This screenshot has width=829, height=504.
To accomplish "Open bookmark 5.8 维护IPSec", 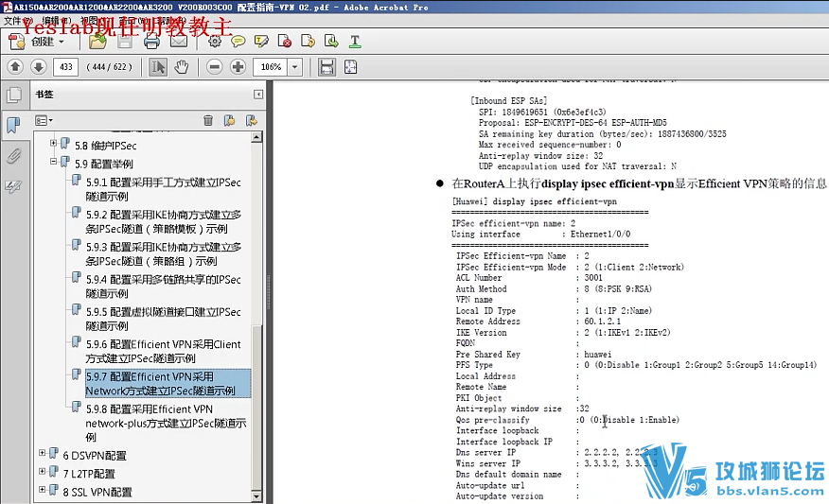I will (x=106, y=146).
